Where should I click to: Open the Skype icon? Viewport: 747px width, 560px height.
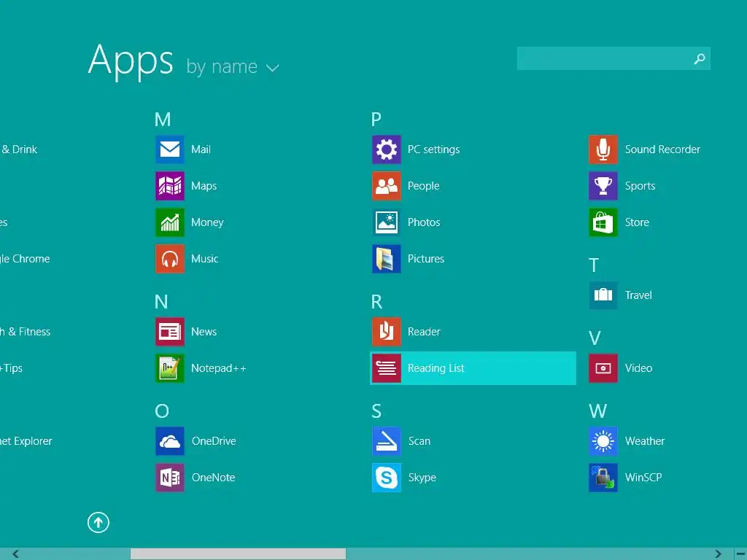pyautogui.click(x=387, y=477)
